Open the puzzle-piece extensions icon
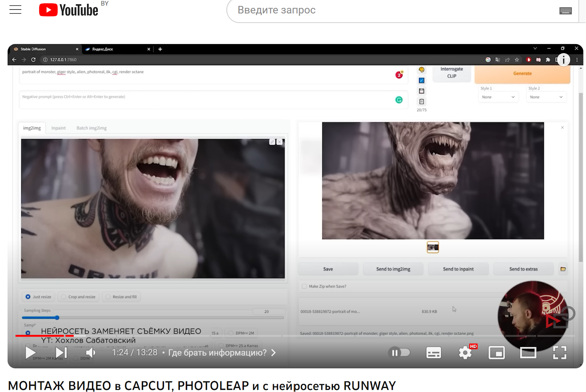Image resolution: width=586 pixels, height=392 pixels. point(548,60)
